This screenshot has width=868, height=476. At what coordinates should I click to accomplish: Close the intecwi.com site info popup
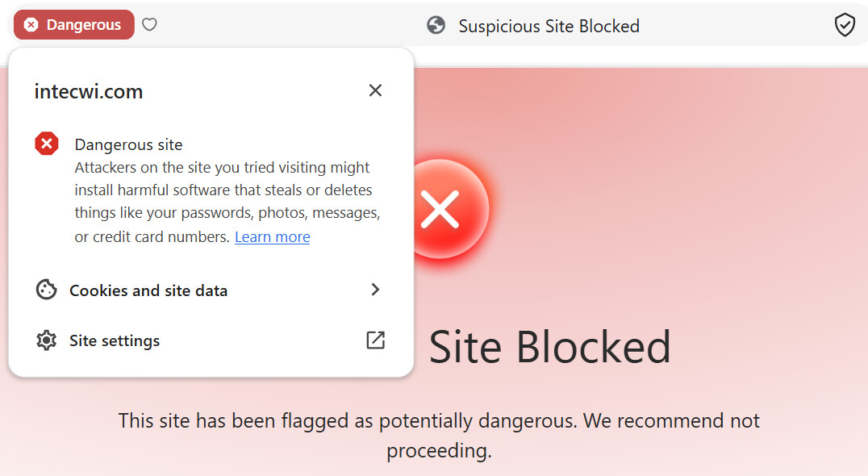pos(375,90)
